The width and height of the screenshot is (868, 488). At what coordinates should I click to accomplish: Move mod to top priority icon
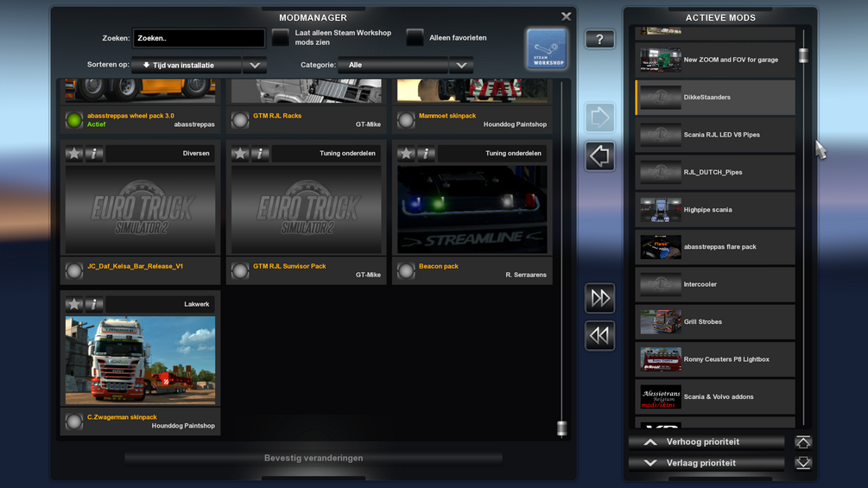point(803,442)
